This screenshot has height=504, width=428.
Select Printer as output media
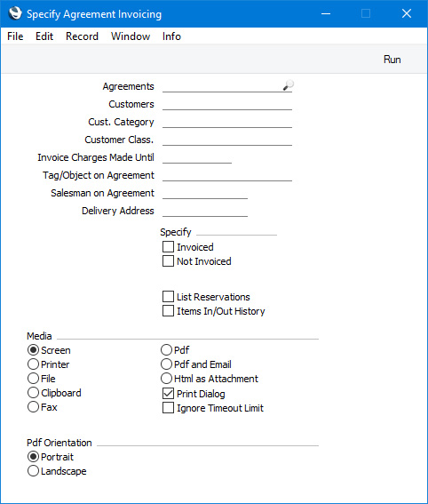pyautogui.click(x=33, y=364)
